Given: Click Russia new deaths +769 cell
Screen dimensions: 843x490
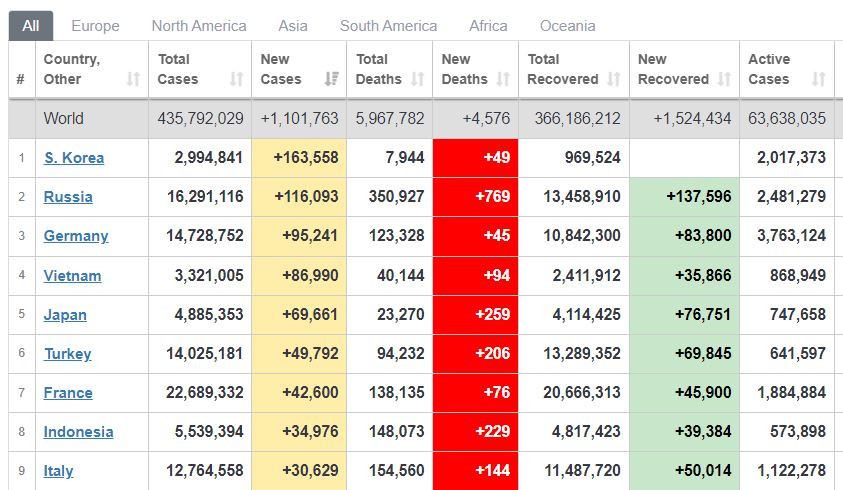Looking at the screenshot, I should click(x=475, y=197).
